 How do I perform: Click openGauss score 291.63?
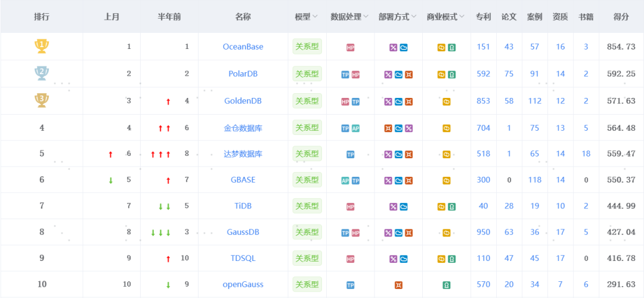[621, 284]
